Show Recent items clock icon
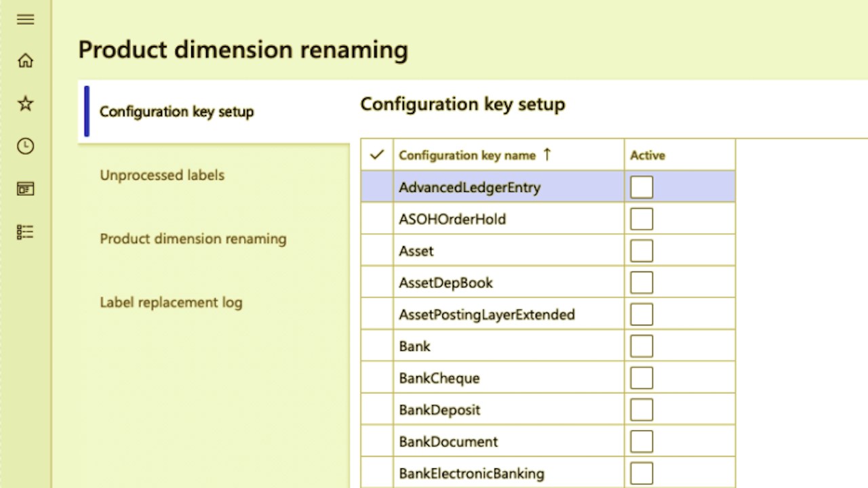 [25, 146]
